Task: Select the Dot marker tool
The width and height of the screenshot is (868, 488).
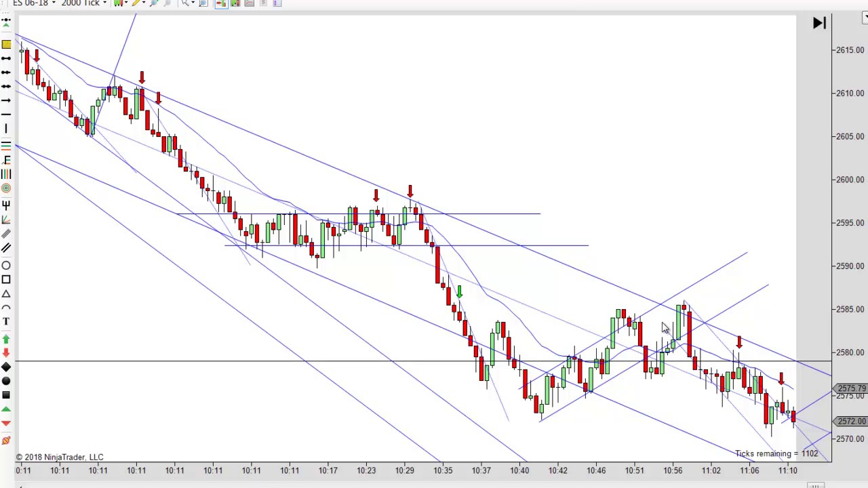Action: [6, 381]
